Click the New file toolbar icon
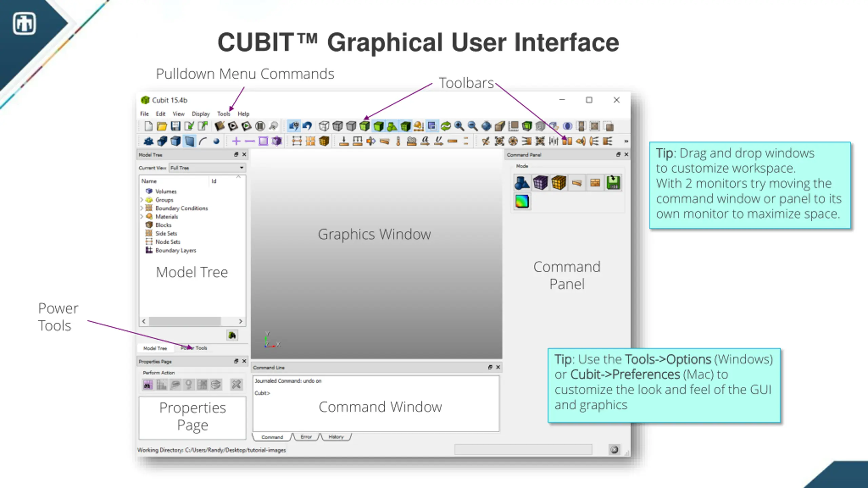Viewport: 868px width, 488px height. (x=148, y=126)
